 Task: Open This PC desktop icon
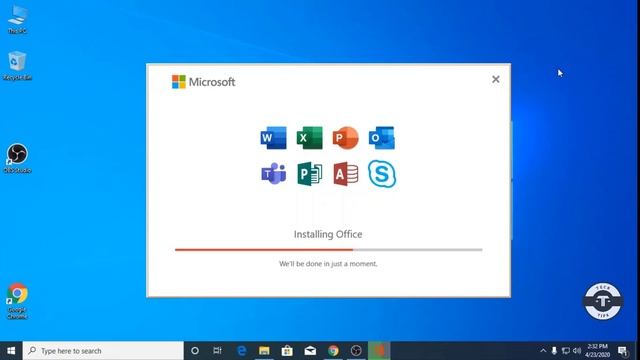coord(17,20)
